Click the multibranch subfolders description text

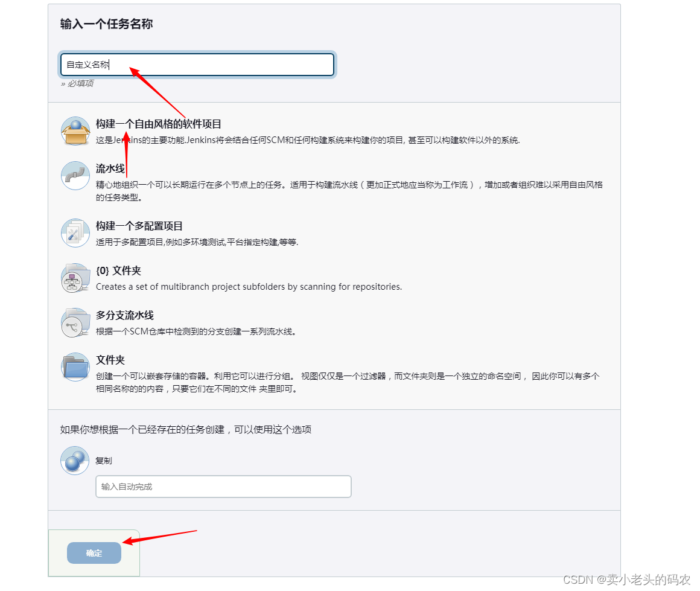pyautogui.click(x=249, y=287)
